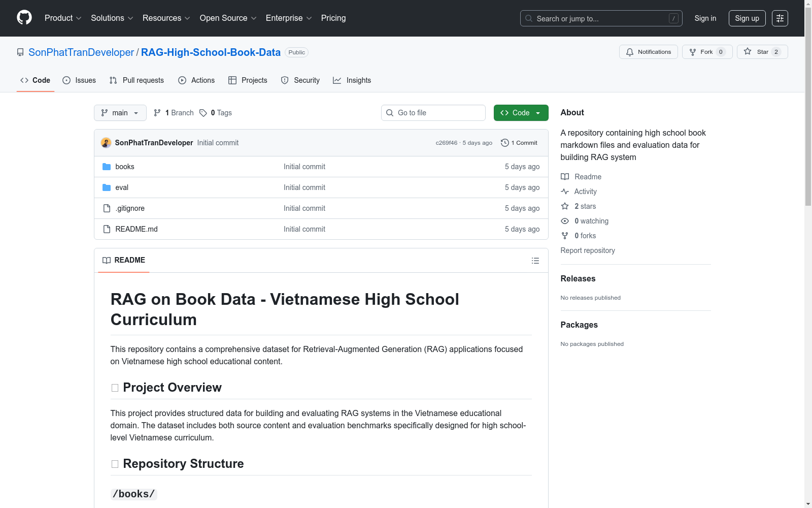Open the Activity link in About
The width and height of the screenshot is (812, 508).
tap(579, 192)
